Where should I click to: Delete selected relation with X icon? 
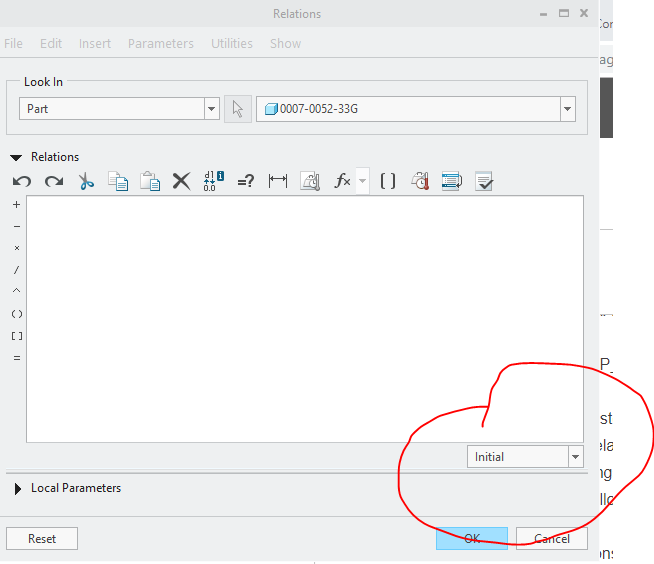point(181,181)
